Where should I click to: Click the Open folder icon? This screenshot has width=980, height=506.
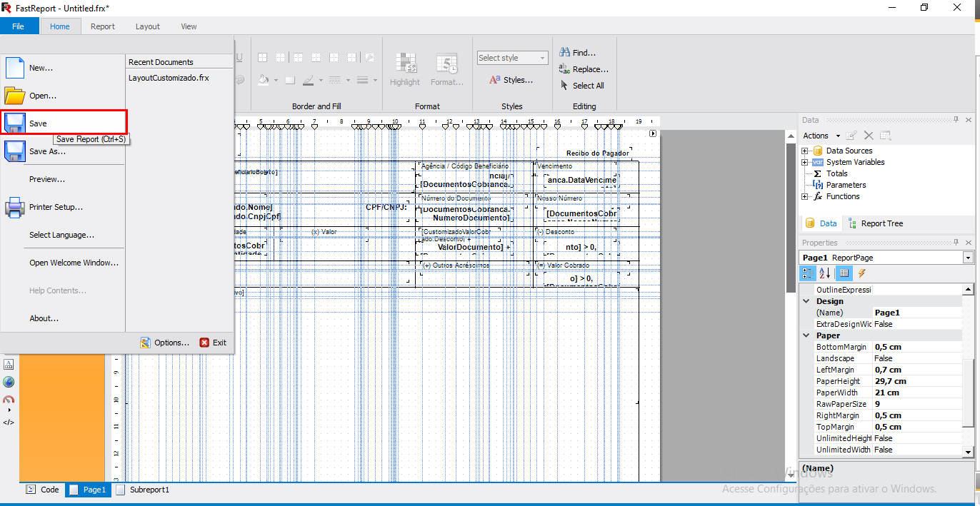15,96
